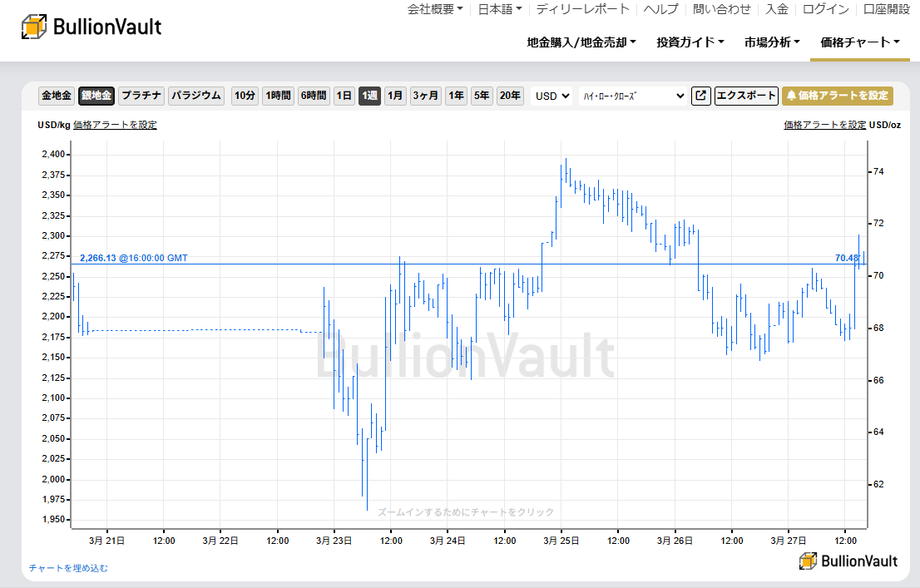Screen dimensions: 920x588
Task: Open the 市場分析 navigation menu
Action: pos(767,41)
